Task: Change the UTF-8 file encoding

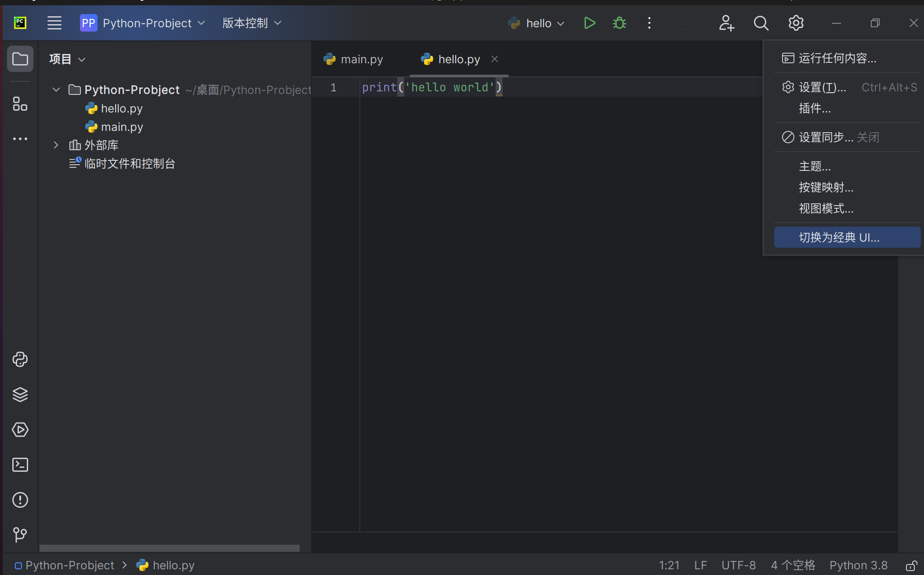Action: (739, 565)
